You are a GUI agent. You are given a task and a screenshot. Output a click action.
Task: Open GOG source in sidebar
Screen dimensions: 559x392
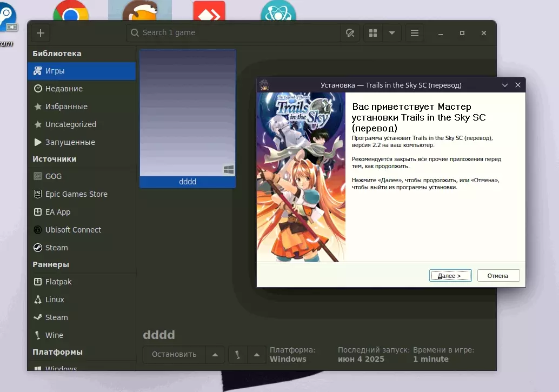click(54, 176)
